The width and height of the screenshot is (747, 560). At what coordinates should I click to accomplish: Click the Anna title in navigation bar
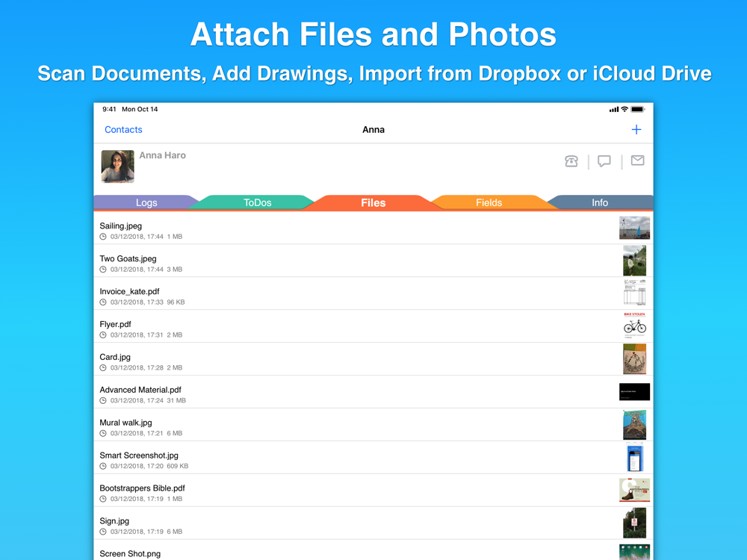[373, 129]
